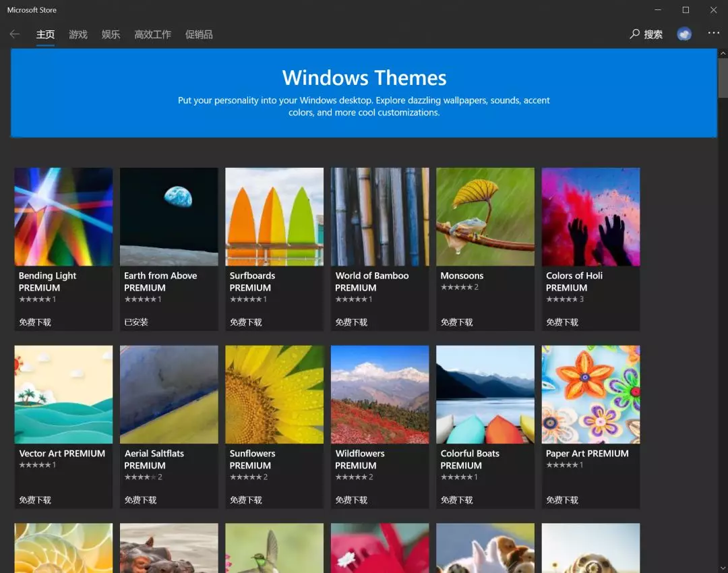Open the search magnifier icon

(634, 34)
